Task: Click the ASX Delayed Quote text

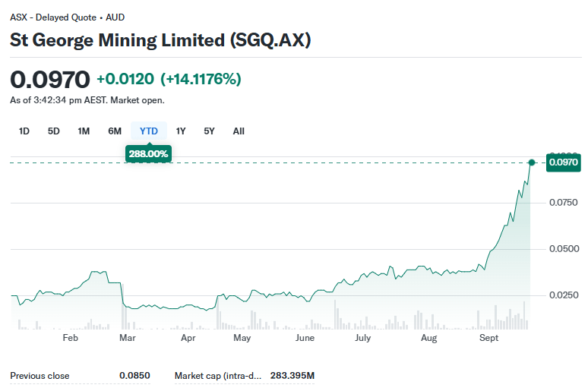Action: coord(68,17)
